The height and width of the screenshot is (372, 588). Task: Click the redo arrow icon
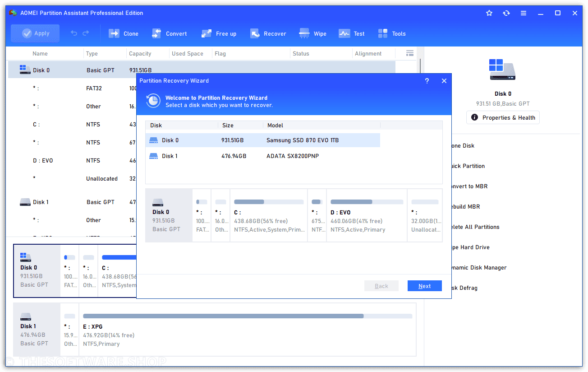click(x=86, y=33)
